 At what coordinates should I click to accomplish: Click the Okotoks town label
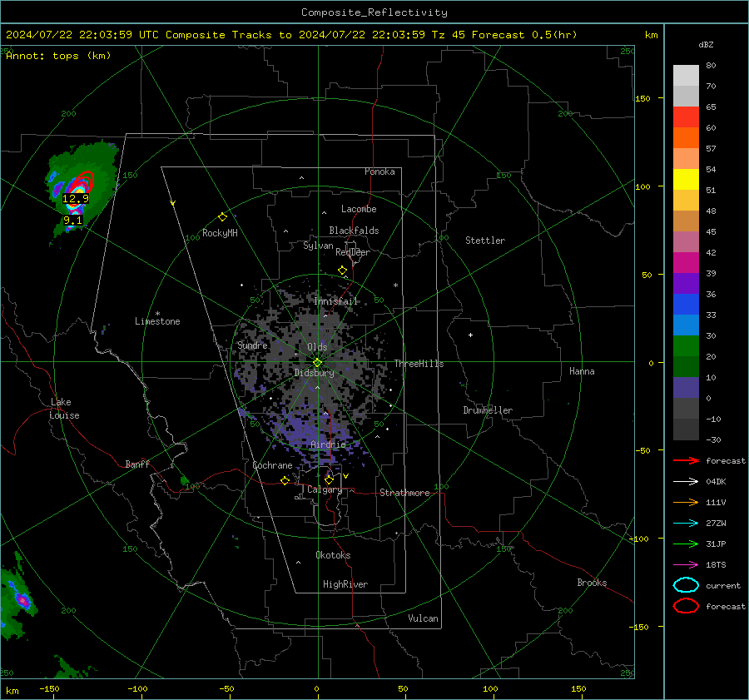(x=333, y=555)
